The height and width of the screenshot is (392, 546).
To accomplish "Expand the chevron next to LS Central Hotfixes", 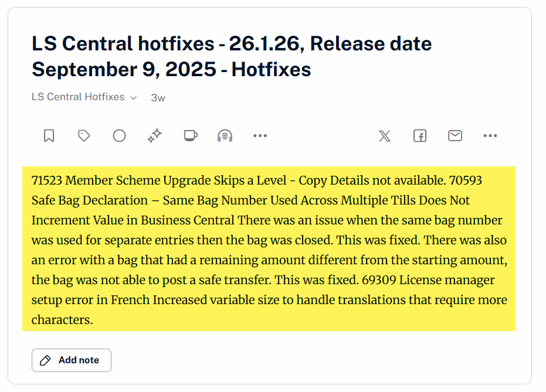I will [x=134, y=98].
